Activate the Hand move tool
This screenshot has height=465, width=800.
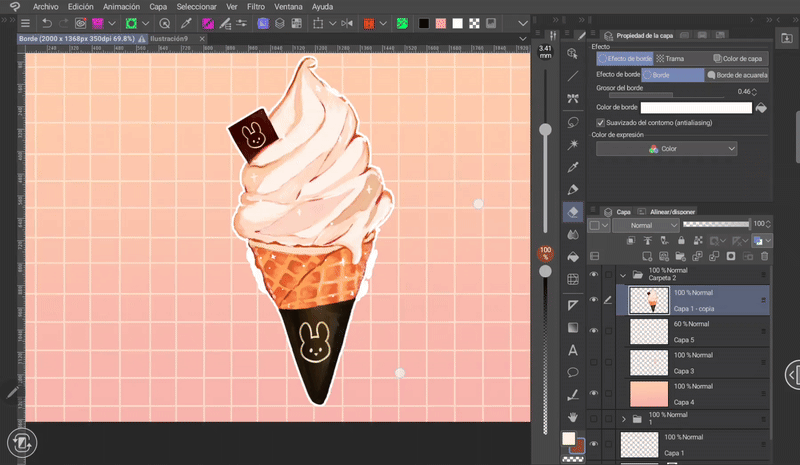(573, 416)
